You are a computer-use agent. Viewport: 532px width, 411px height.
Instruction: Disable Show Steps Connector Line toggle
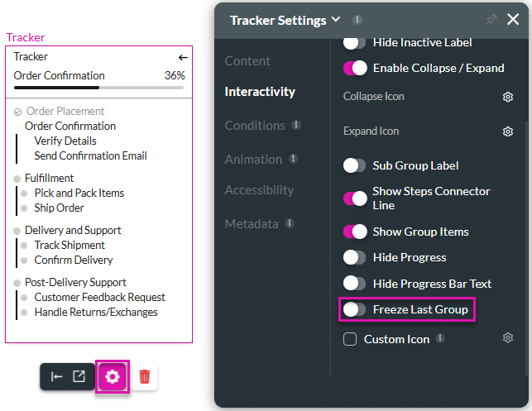[355, 198]
